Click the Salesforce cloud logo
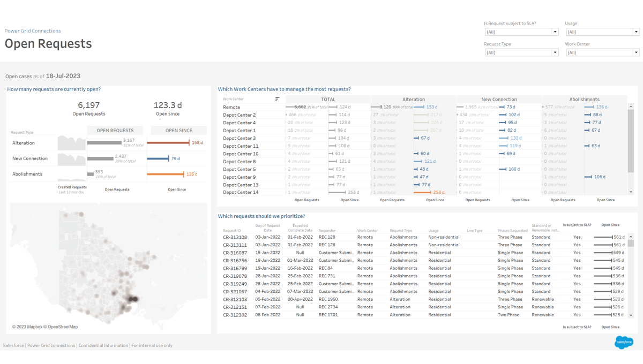This screenshot has height=364, width=643. coord(624,342)
